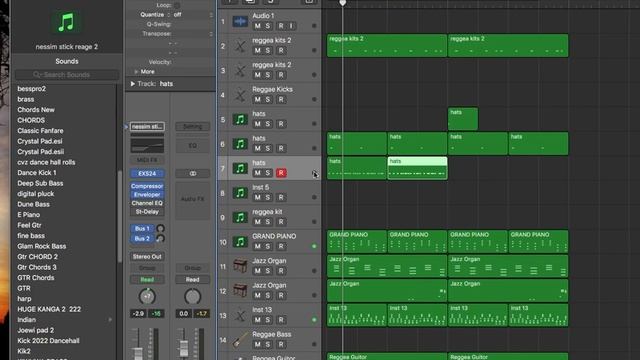Viewport: 640px width, 360px height.
Task: Open the Channel EQ plugin slot
Action: point(147,203)
